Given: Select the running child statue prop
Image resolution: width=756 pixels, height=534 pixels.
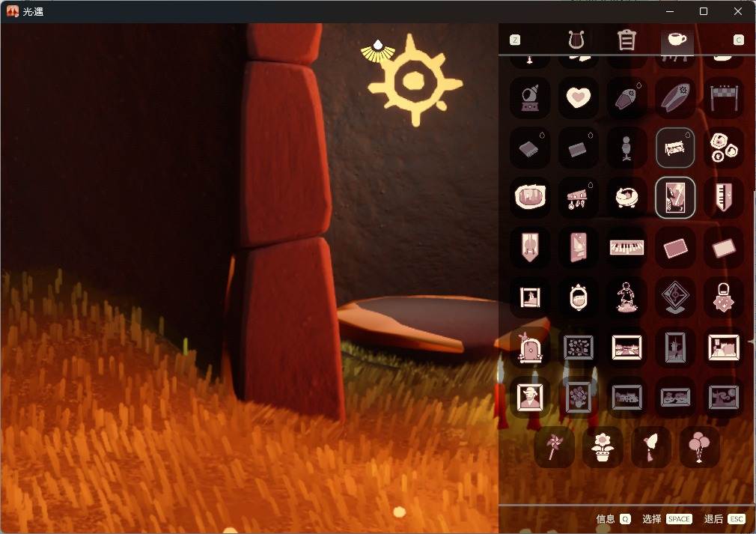Looking at the screenshot, I should tap(627, 297).
